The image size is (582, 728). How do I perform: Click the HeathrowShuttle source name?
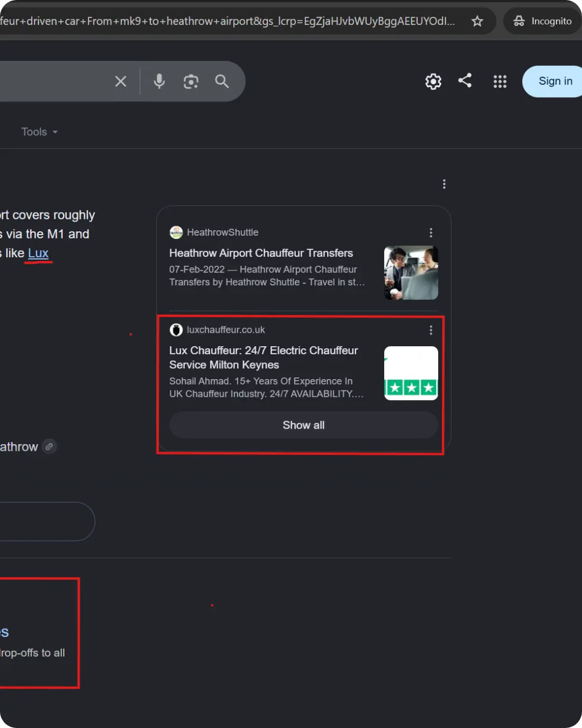pyautogui.click(x=223, y=232)
